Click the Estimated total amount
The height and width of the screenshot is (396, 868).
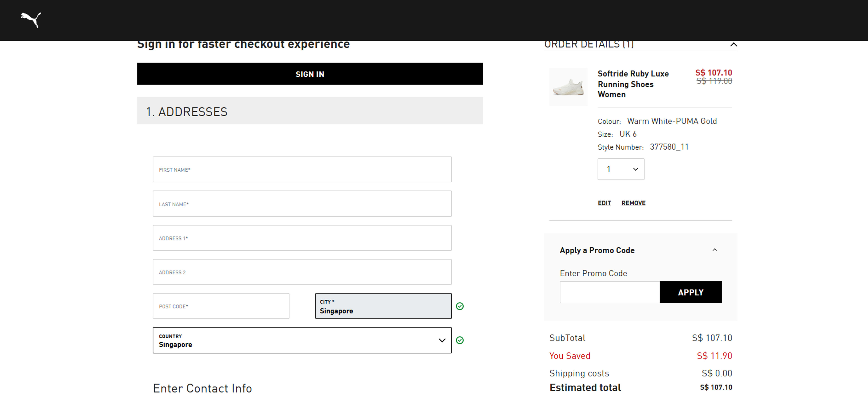(716, 387)
